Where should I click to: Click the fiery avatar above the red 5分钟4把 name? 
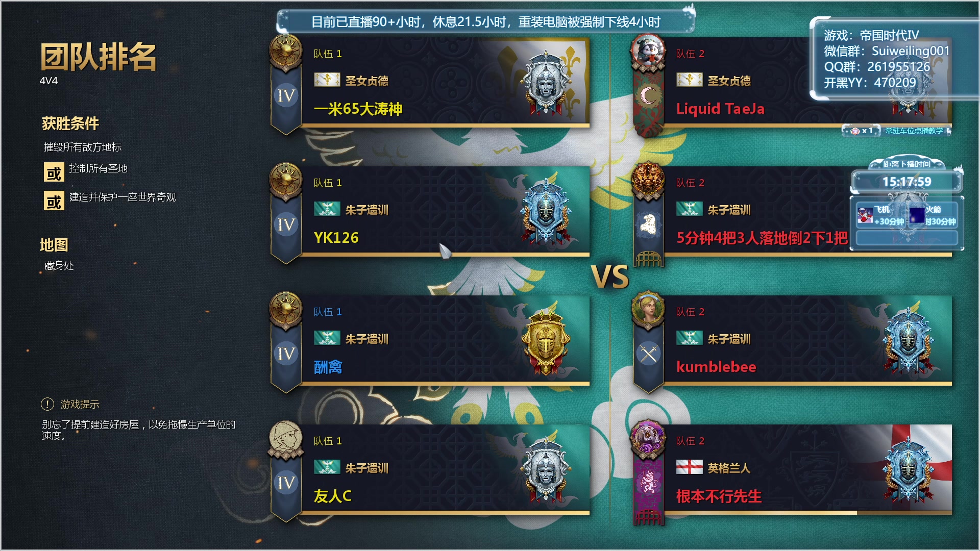(648, 180)
